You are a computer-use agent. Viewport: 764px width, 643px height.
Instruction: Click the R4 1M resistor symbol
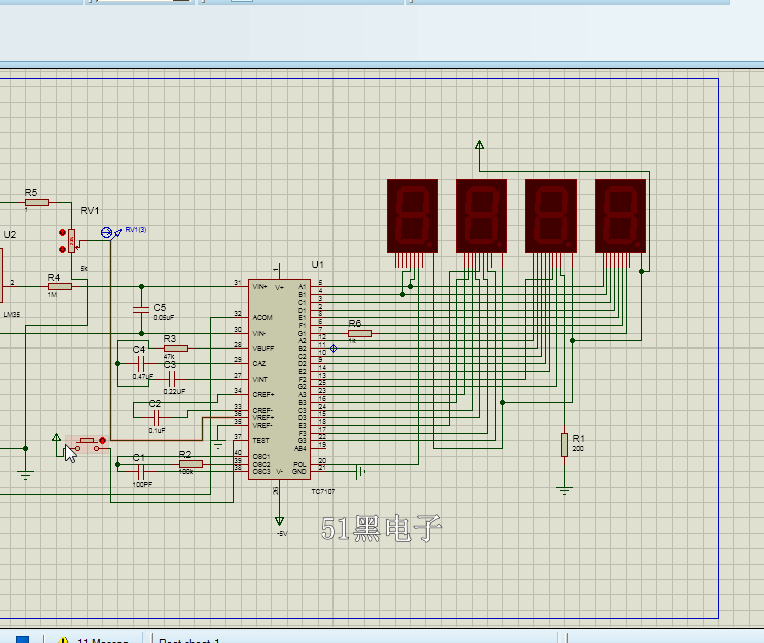(60, 286)
